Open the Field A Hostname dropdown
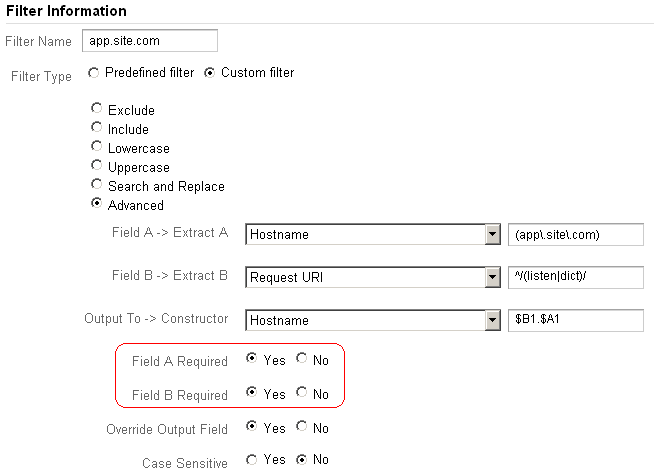This screenshot has height=475, width=654. (491, 234)
